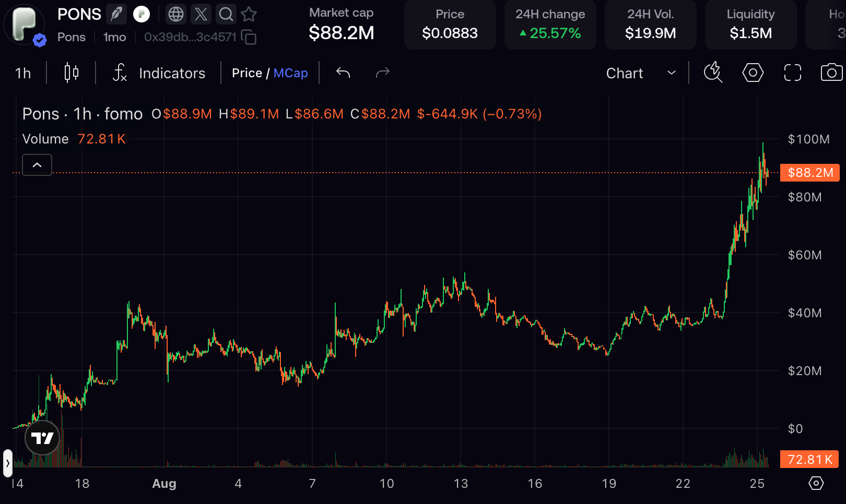Click the $88.2M current price label
Image resolution: width=846 pixels, height=504 pixels.
810,173
